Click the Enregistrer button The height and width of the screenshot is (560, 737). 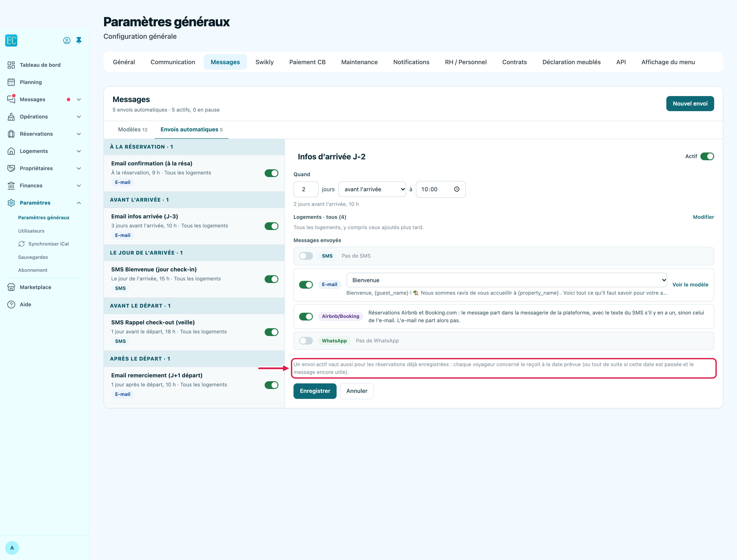pos(315,391)
